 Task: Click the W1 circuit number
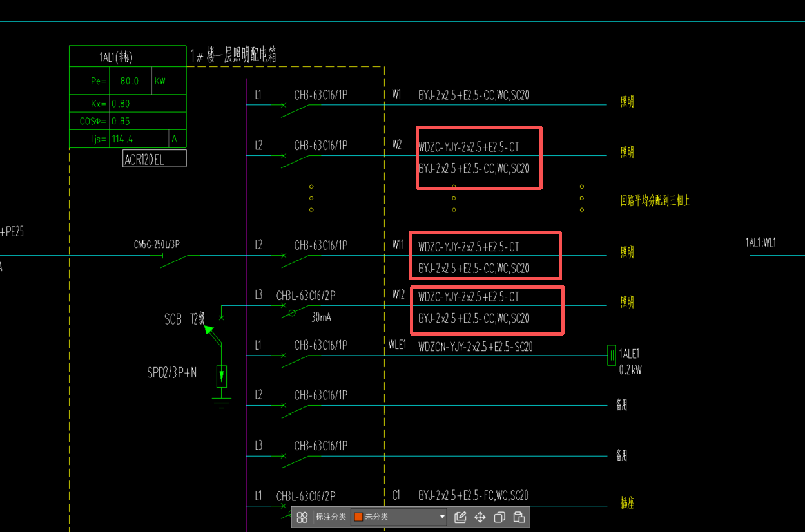pyautogui.click(x=396, y=95)
